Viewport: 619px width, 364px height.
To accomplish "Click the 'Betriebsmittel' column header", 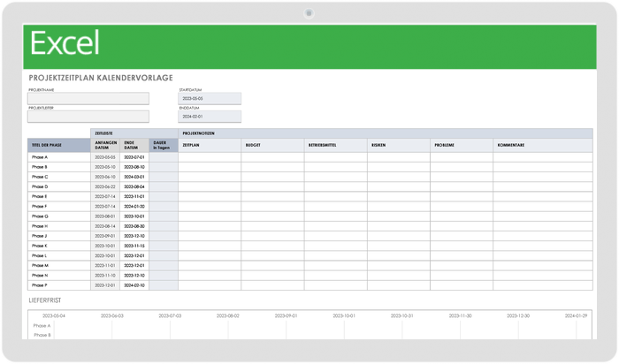I will point(336,145).
